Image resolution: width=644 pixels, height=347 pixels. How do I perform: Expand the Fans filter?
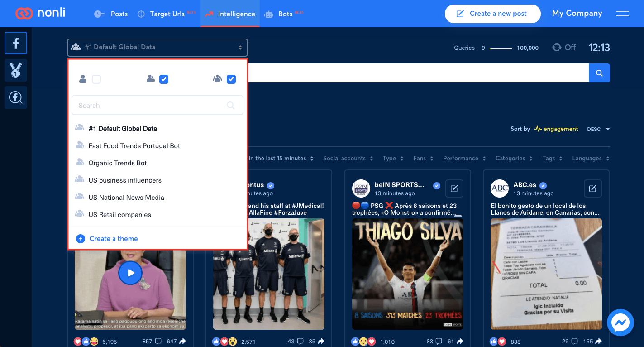(x=424, y=159)
